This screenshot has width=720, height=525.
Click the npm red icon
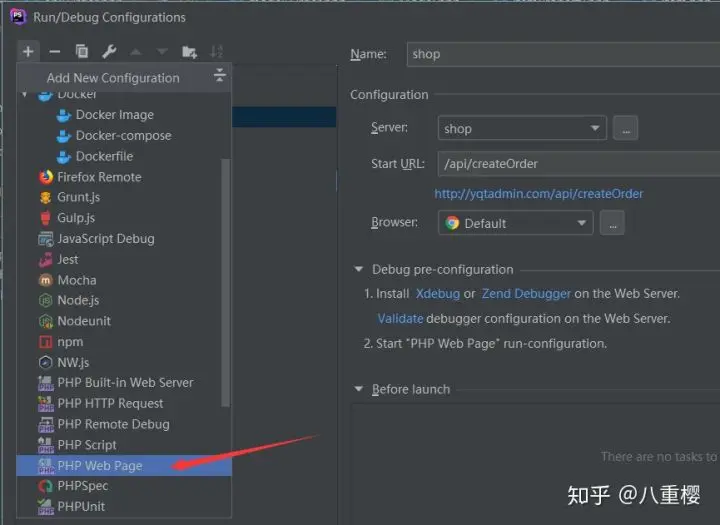(x=45, y=342)
